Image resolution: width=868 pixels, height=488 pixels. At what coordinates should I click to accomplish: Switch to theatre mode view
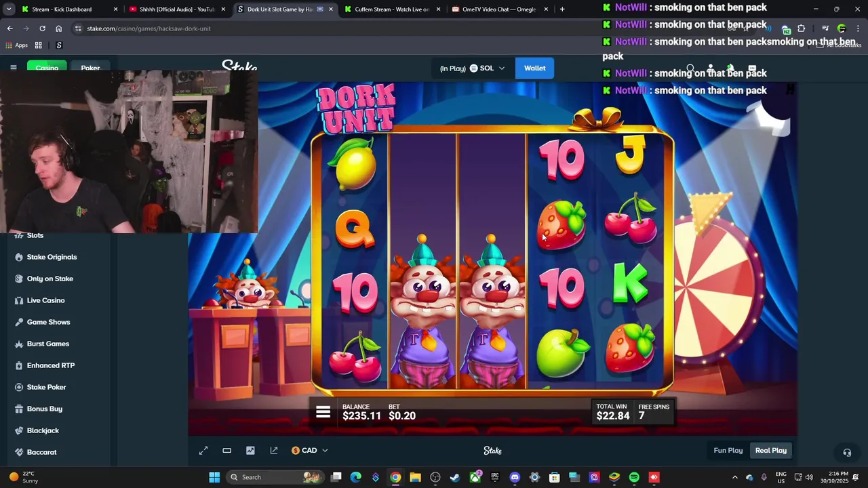coord(227,451)
